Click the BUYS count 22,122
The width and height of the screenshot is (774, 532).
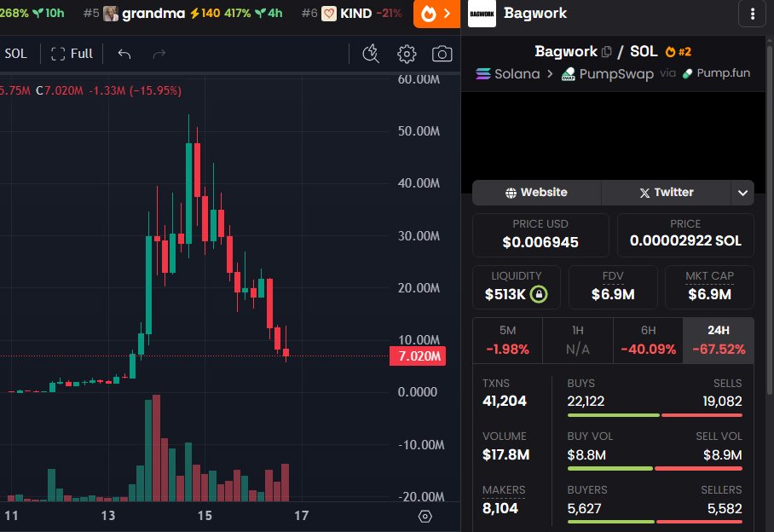pyautogui.click(x=586, y=402)
